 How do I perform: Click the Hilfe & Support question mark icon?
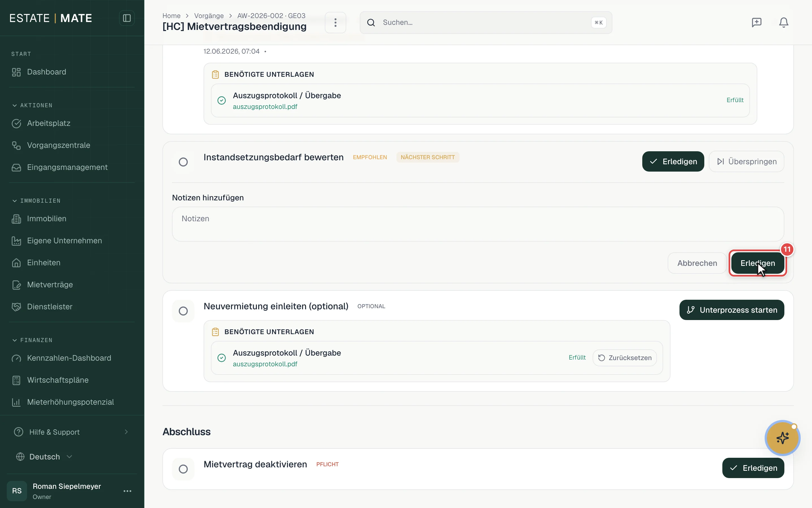[x=18, y=432]
